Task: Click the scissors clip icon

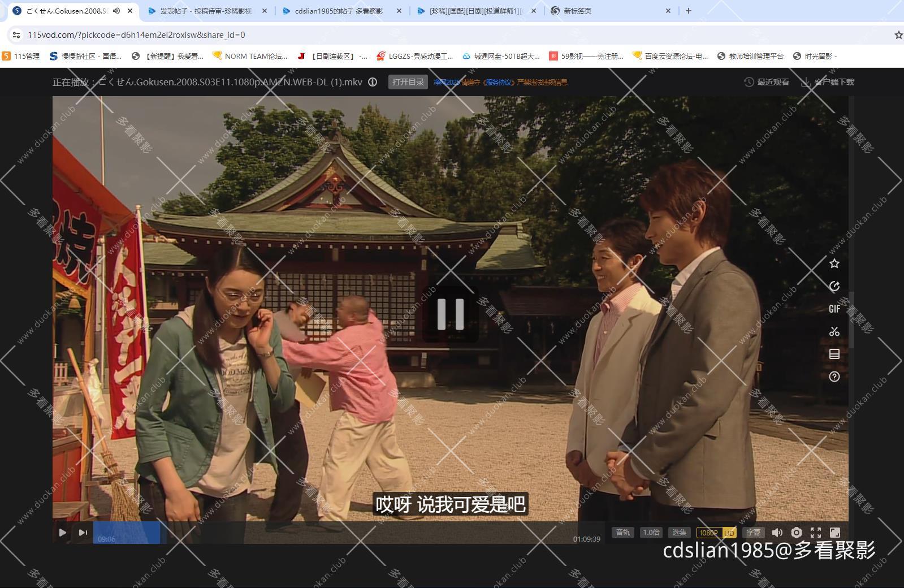Action: pos(834,331)
